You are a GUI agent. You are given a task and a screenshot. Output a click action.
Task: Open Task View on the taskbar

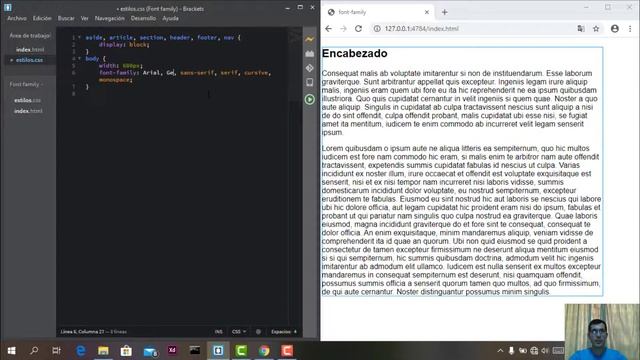coord(57,351)
